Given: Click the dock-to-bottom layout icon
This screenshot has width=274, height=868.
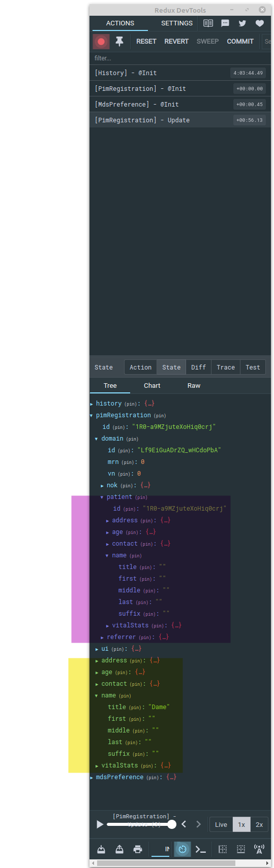Looking at the screenshot, I should coord(241,849).
